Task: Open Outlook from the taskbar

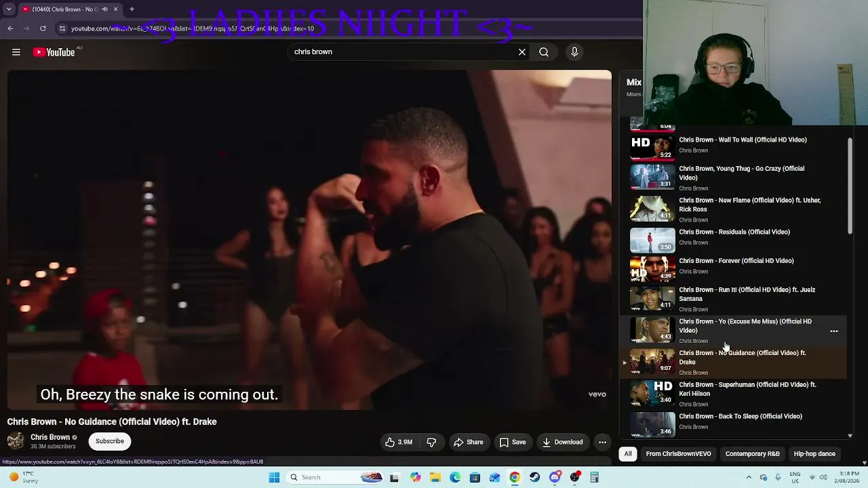Action: coord(495,478)
